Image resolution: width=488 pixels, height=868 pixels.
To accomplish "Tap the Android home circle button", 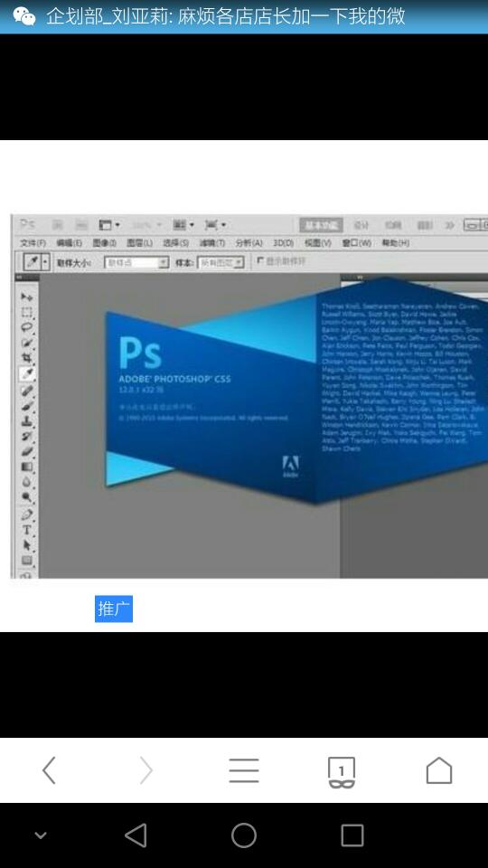I will pos(244,835).
